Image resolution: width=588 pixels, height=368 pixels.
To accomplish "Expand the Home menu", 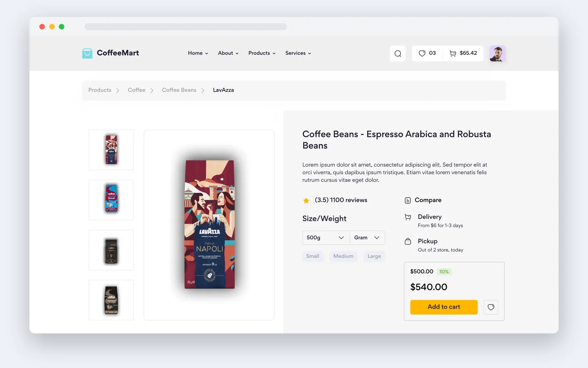I will (198, 53).
